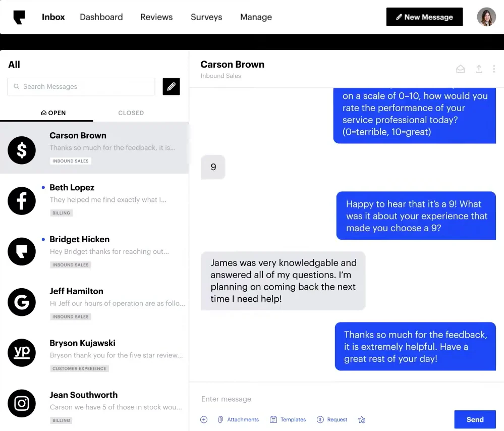Click BILLING tag under Jean Southworth

click(61, 420)
